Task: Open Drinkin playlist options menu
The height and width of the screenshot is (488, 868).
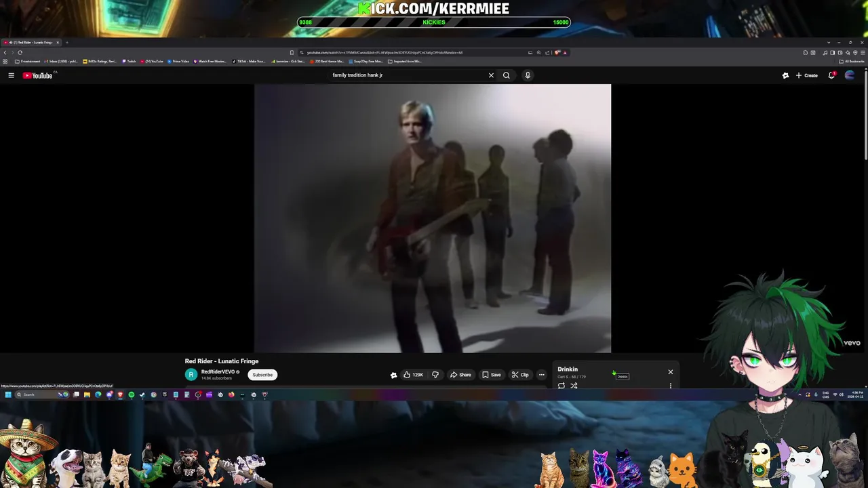Action: pos(671,386)
